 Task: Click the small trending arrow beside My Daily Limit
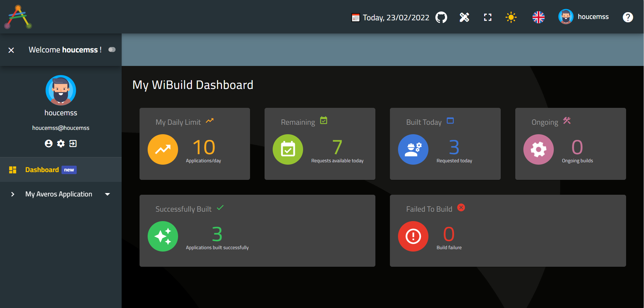tap(210, 120)
